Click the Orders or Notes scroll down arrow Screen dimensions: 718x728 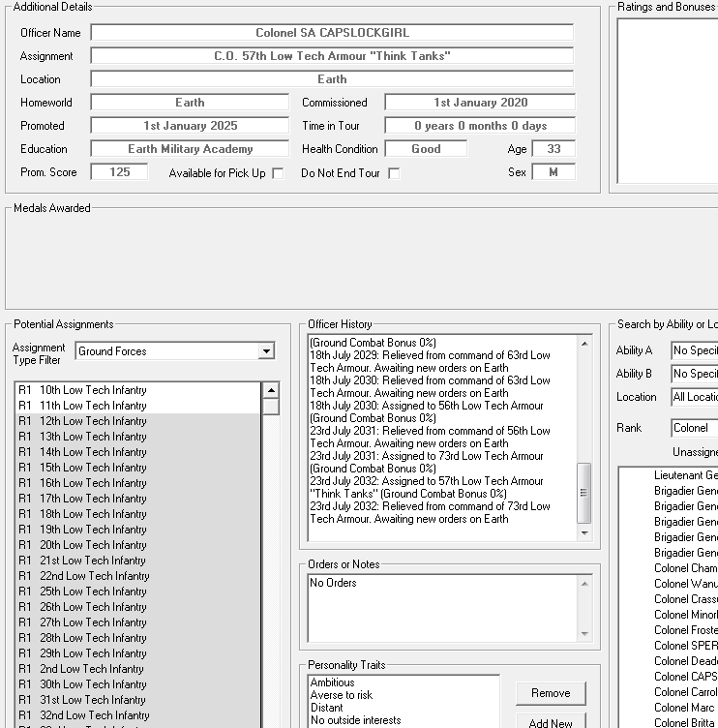[584, 634]
